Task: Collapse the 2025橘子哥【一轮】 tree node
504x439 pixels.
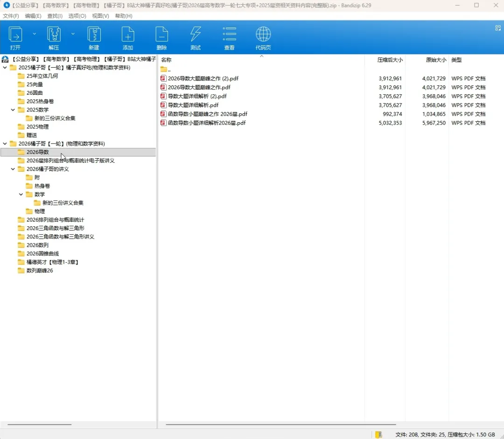Action: pyautogui.click(x=5, y=68)
